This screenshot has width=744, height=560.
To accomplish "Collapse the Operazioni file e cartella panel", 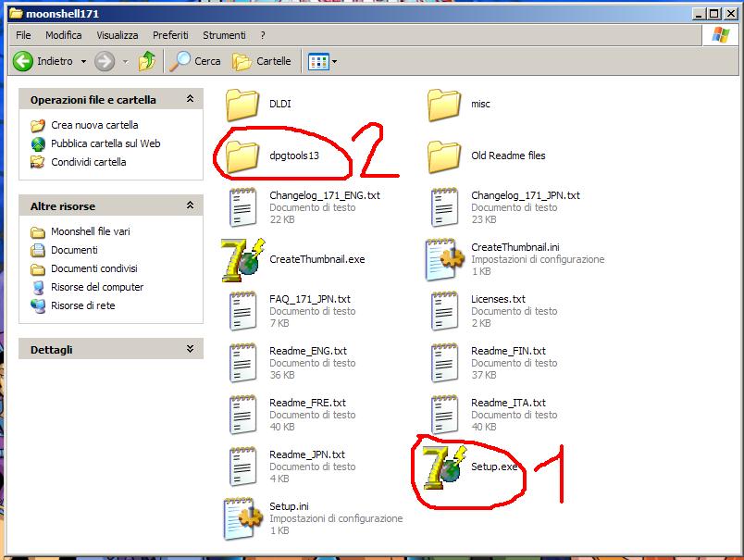I will pyautogui.click(x=191, y=99).
